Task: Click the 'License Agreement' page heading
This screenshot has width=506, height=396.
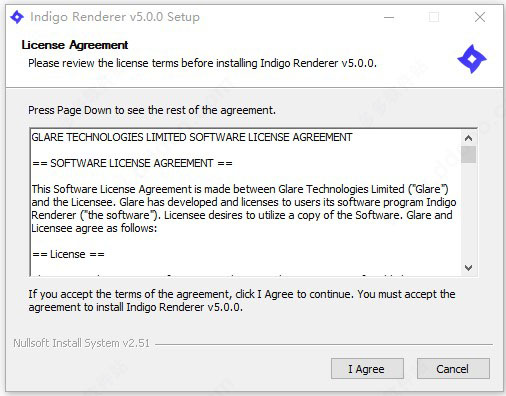Action: [x=75, y=45]
